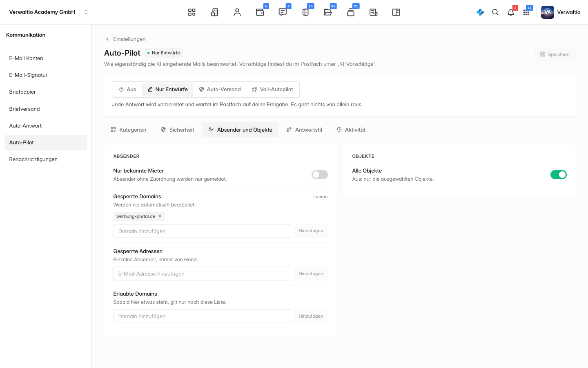The image size is (588, 368).
Task: Select the Aus auto-pilot mode
Action: 127,90
